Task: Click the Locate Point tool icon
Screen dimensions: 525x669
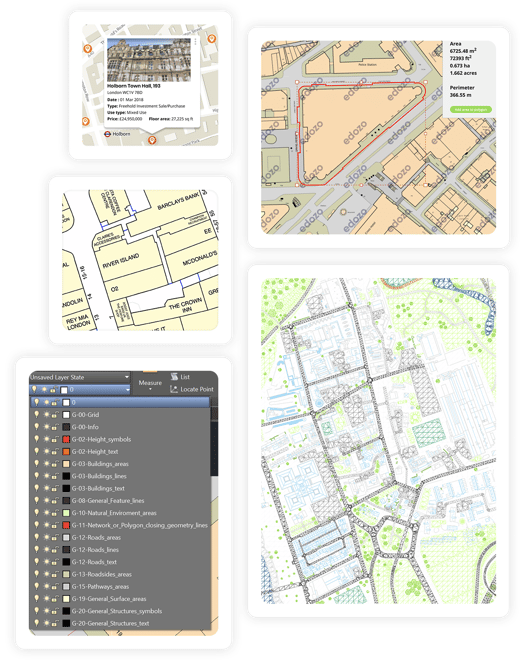Action: pyautogui.click(x=174, y=389)
